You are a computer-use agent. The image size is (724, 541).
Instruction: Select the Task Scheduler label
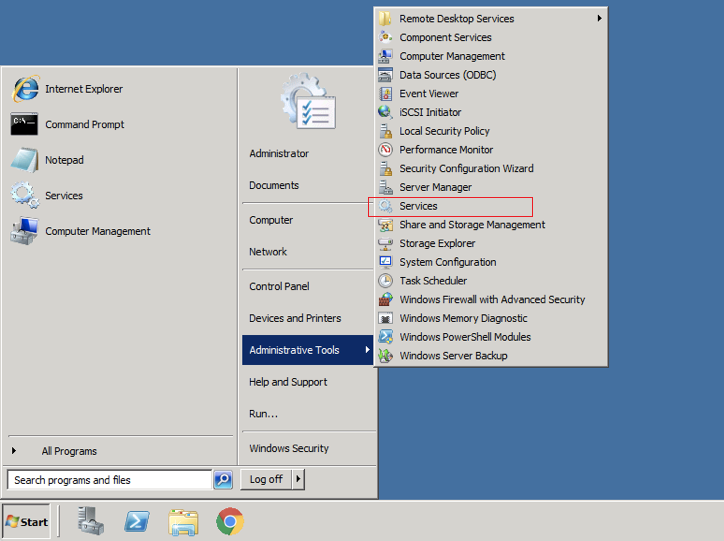433,281
